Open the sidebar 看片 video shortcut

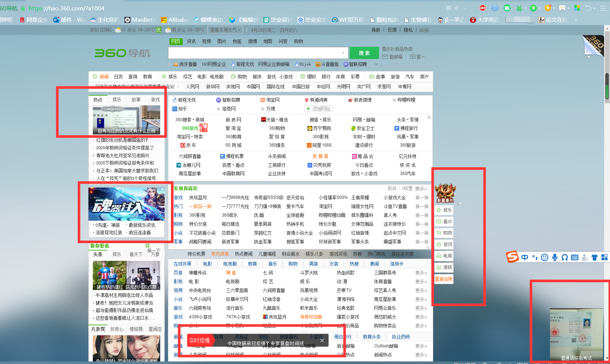(x=444, y=221)
